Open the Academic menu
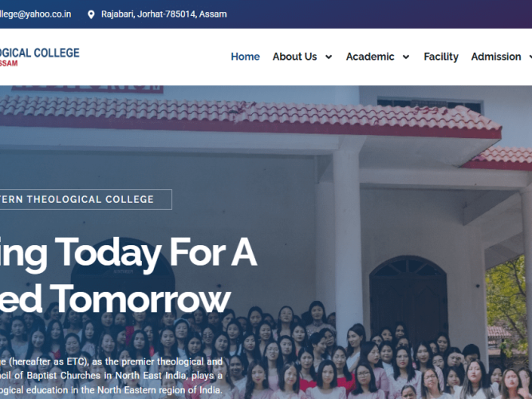532x399 pixels. (x=370, y=57)
